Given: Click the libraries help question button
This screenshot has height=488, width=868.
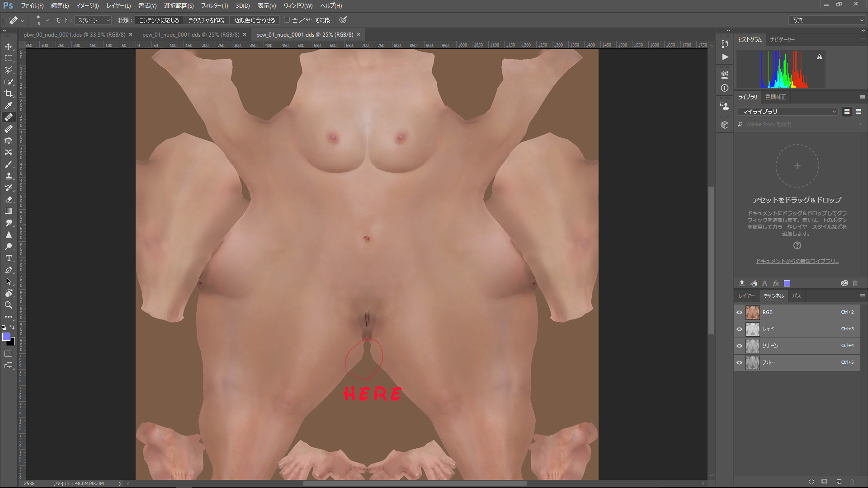Looking at the screenshot, I should coord(797,245).
